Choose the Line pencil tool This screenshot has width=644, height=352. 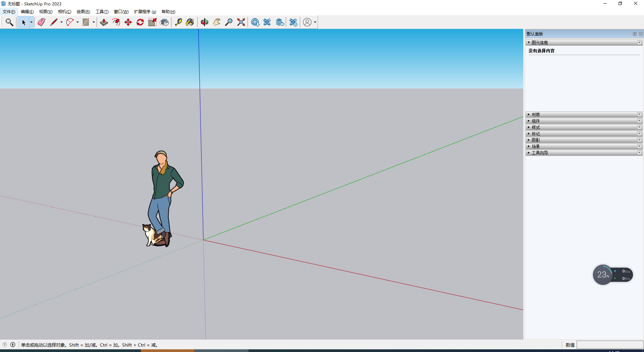54,22
